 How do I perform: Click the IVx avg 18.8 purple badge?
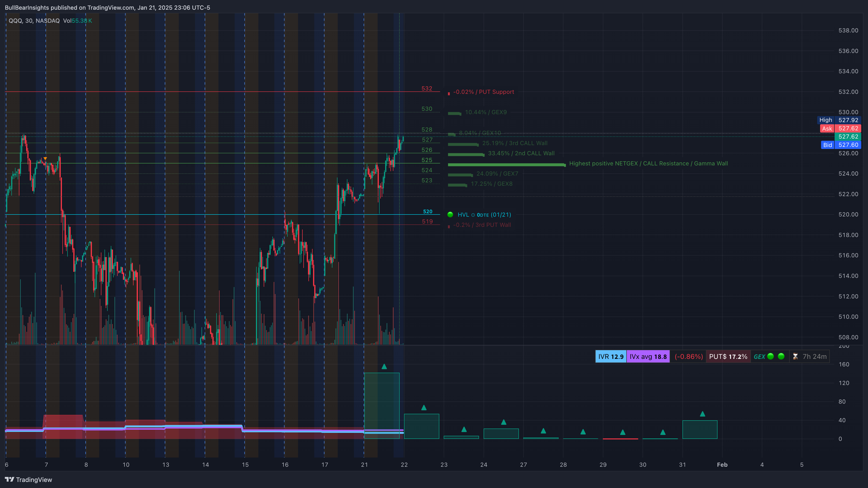(648, 356)
